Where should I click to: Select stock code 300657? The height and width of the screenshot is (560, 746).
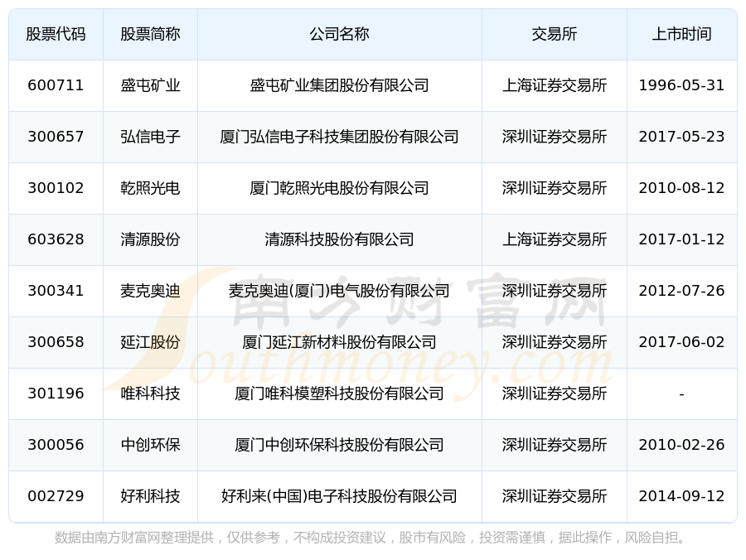coord(56,137)
